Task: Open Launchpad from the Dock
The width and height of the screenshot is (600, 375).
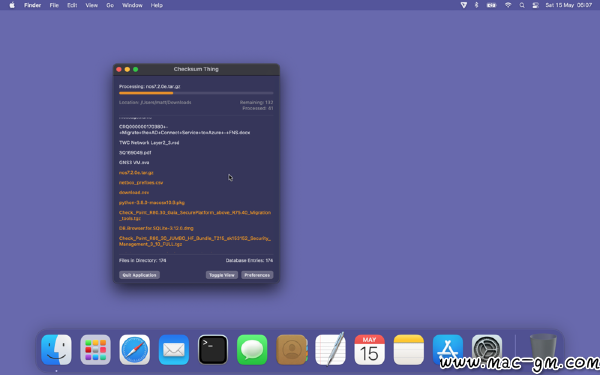Action: [x=95, y=350]
